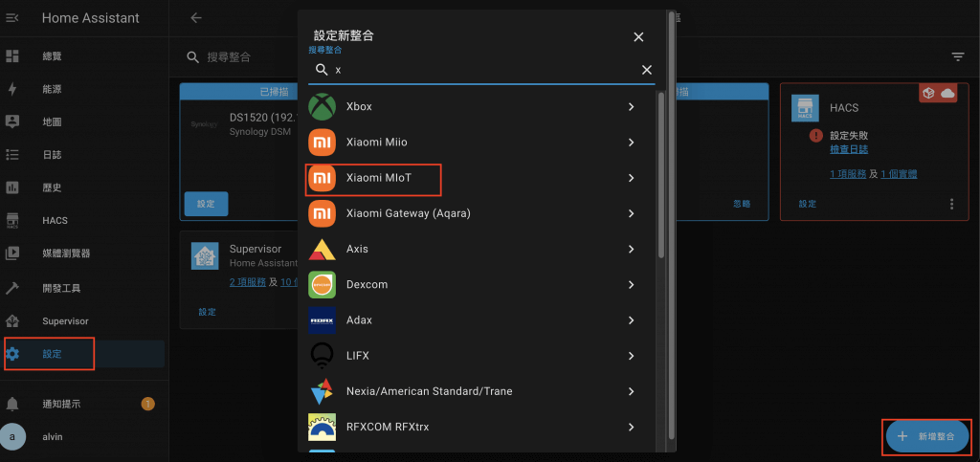Open the 1 項服務 link on HACS card

(848, 174)
